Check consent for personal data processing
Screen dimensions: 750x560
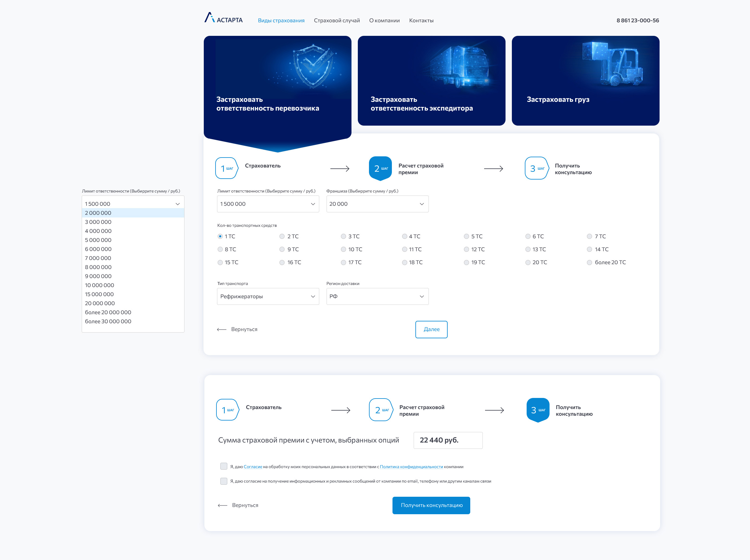[x=223, y=466]
